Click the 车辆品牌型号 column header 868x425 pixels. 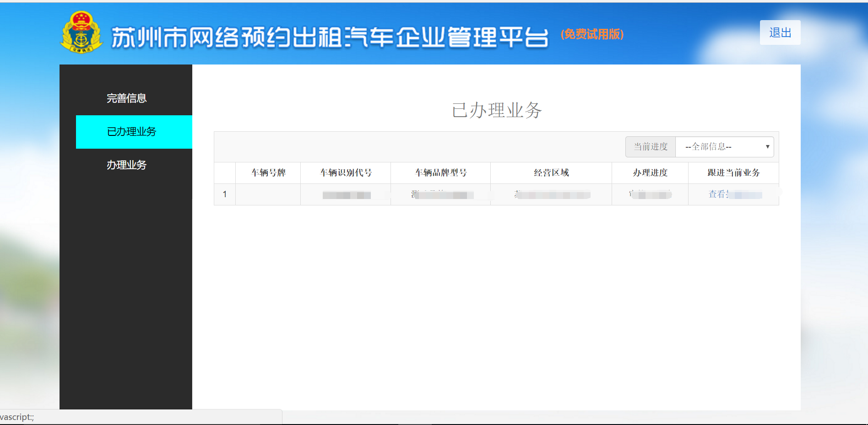[x=440, y=173]
